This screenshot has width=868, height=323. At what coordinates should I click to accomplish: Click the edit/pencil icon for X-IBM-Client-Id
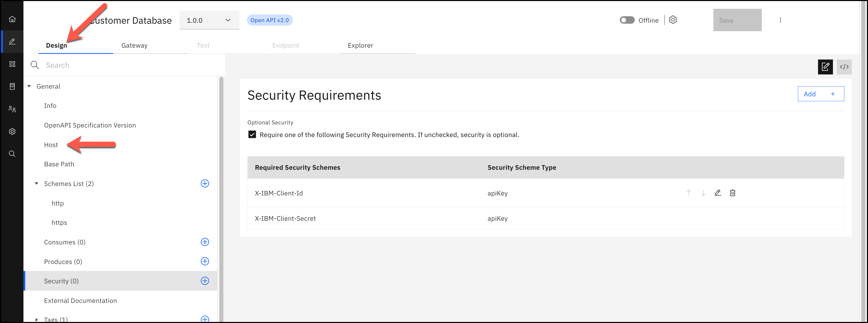[717, 192]
